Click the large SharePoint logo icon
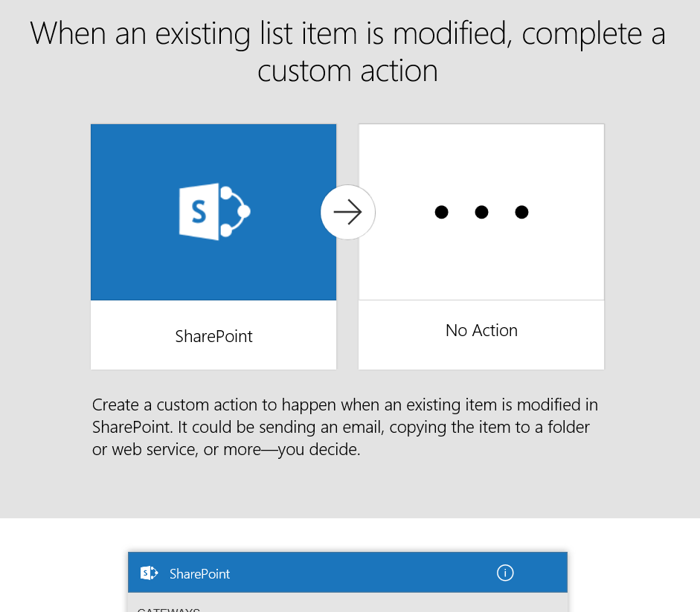 coord(214,212)
